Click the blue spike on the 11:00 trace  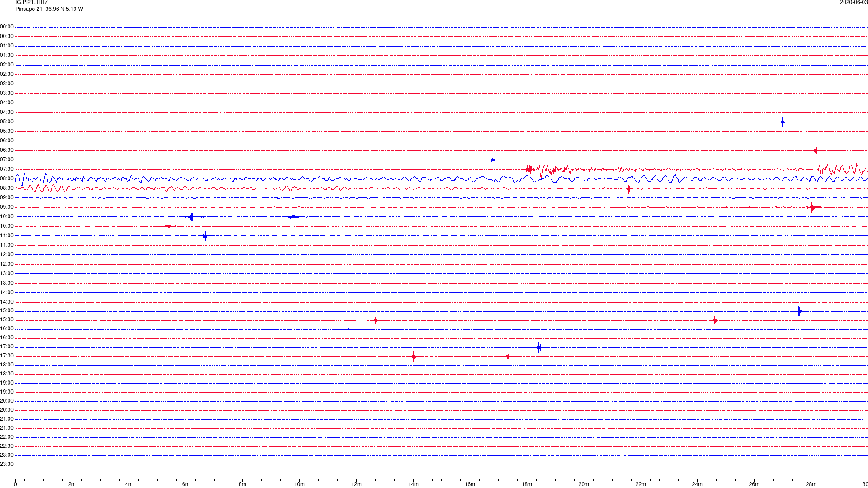pyautogui.click(x=205, y=235)
